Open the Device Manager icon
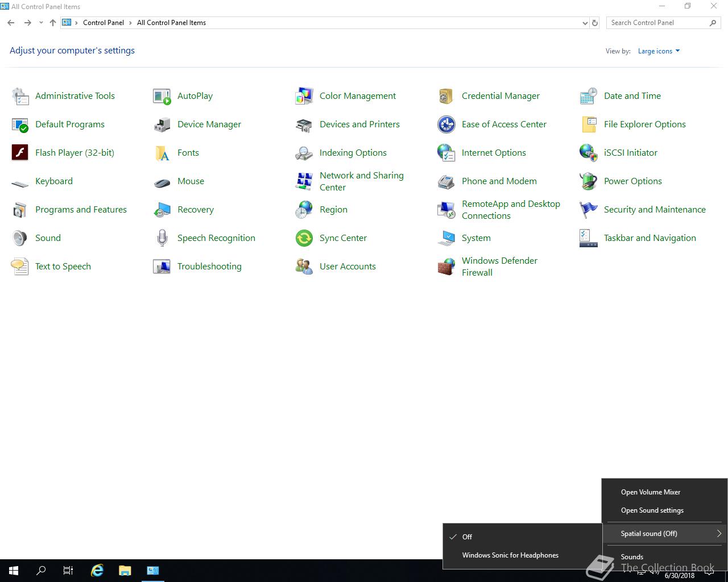Screen dimensions: 728x582 pyautogui.click(x=162, y=124)
